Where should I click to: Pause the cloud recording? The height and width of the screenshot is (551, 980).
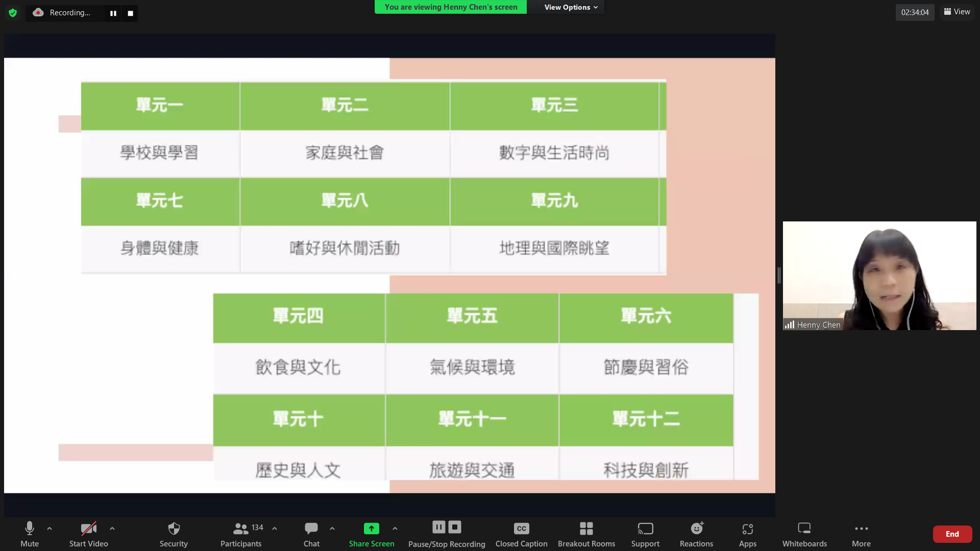point(438,527)
